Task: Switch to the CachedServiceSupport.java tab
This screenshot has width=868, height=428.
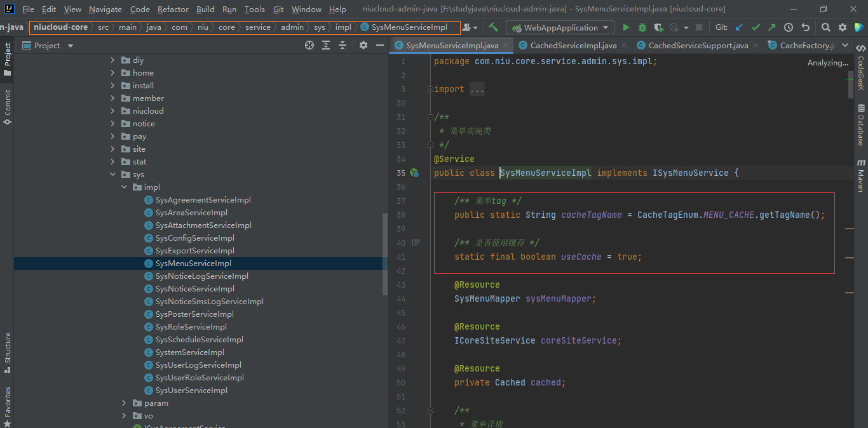Action: point(698,46)
